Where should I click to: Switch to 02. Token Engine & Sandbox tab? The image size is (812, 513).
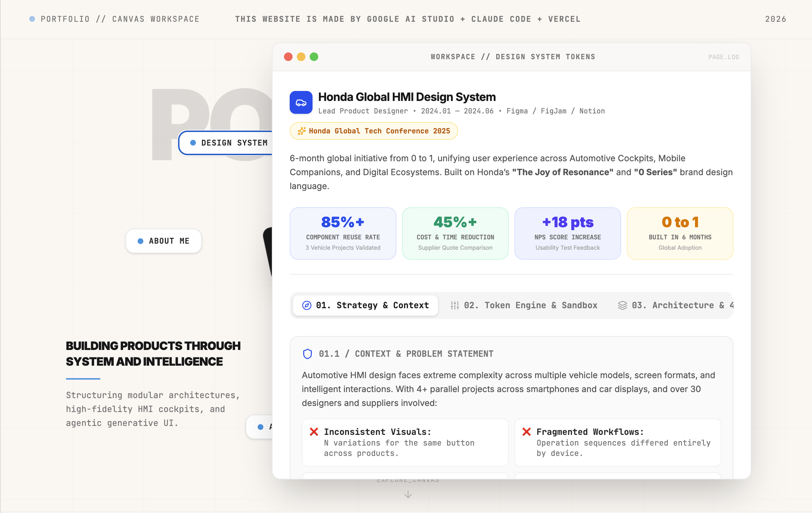coord(524,305)
